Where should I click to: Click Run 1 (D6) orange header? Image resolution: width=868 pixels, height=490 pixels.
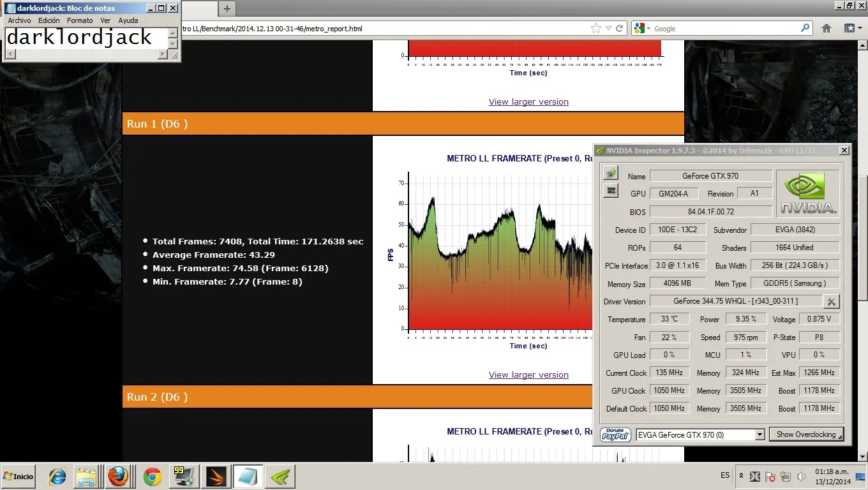tap(403, 124)
